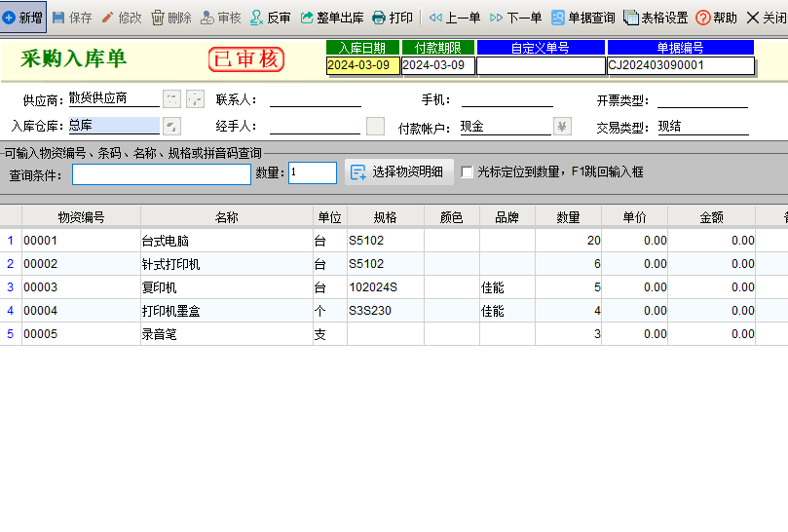Click the 整单出库 export button
788x532 pixels.
point(332,19)
